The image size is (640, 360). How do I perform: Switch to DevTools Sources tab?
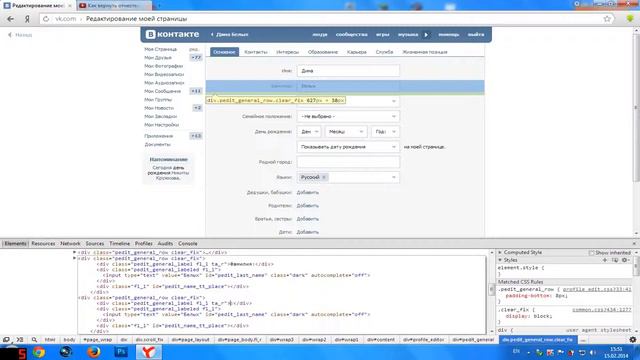pos(95,244)
